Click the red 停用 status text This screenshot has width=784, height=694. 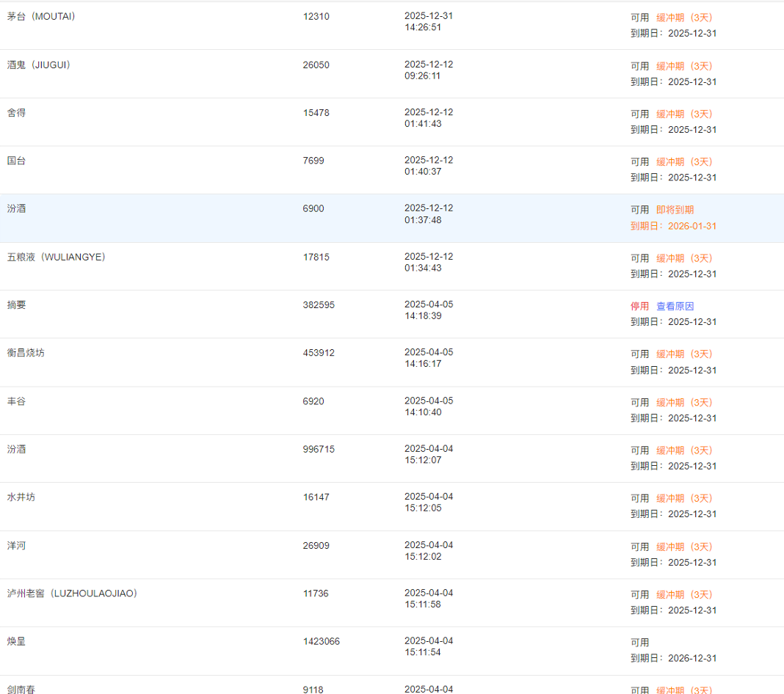pyautogui.click(x=639, y=306)
